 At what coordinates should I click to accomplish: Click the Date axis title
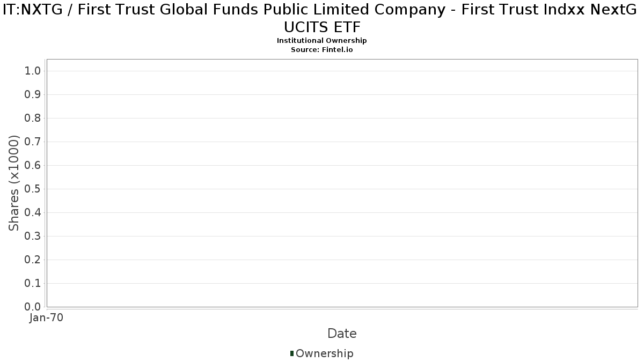(x=342, y=334)
